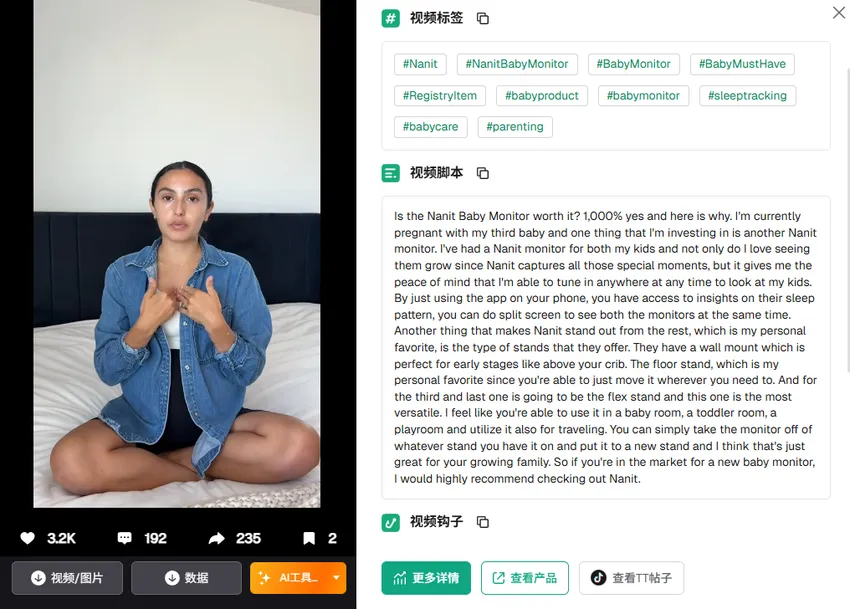This screenshot has width=850, height=609.
Task: Click the green hashtag section icon
Action: click(x=390, y=18)
